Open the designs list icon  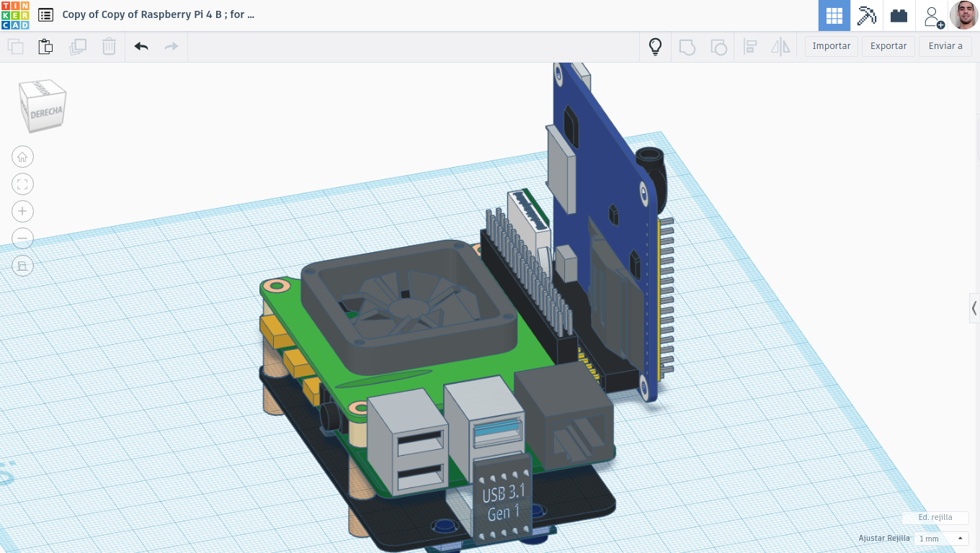click(45, 15)
